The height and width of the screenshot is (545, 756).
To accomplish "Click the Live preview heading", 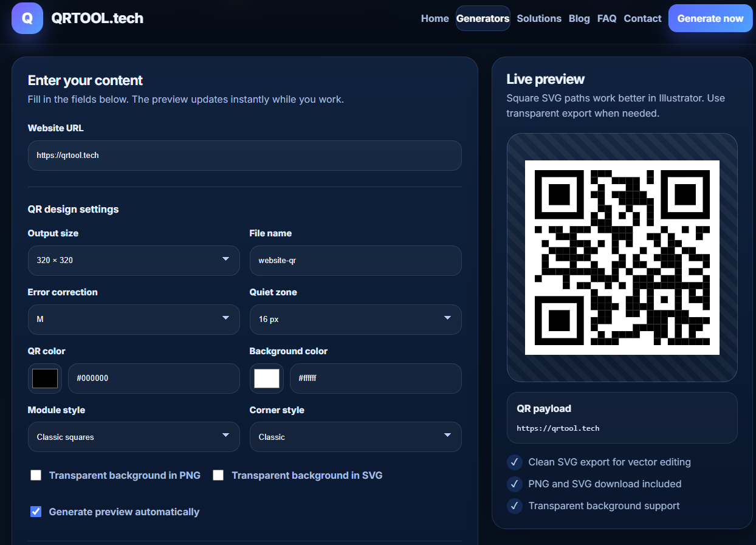I will tap(545, 79).
